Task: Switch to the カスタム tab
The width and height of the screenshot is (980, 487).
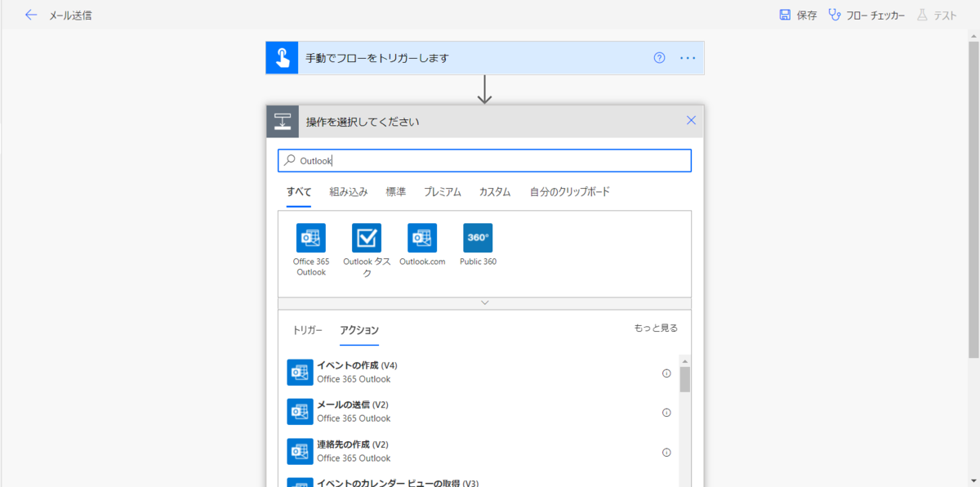Action: tap(495, 192)
